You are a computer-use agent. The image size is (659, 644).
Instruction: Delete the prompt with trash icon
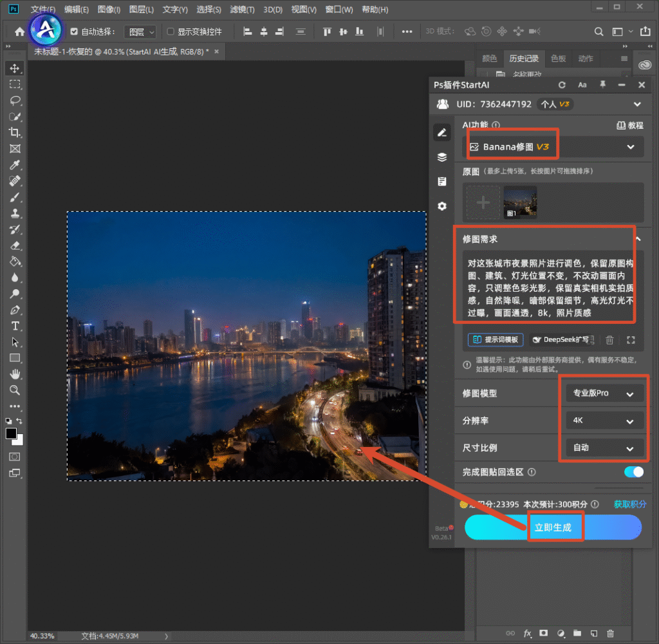[x=609, y=340]
